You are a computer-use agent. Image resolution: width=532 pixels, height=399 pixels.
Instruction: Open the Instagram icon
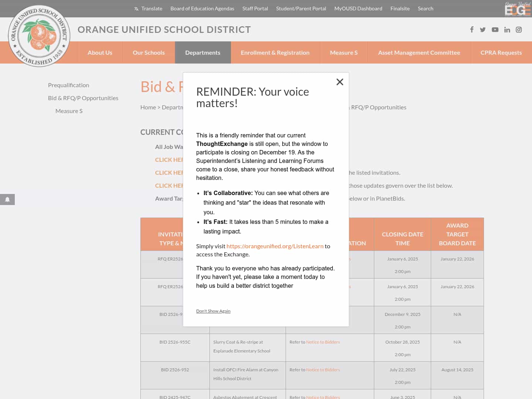click(519, 30)
